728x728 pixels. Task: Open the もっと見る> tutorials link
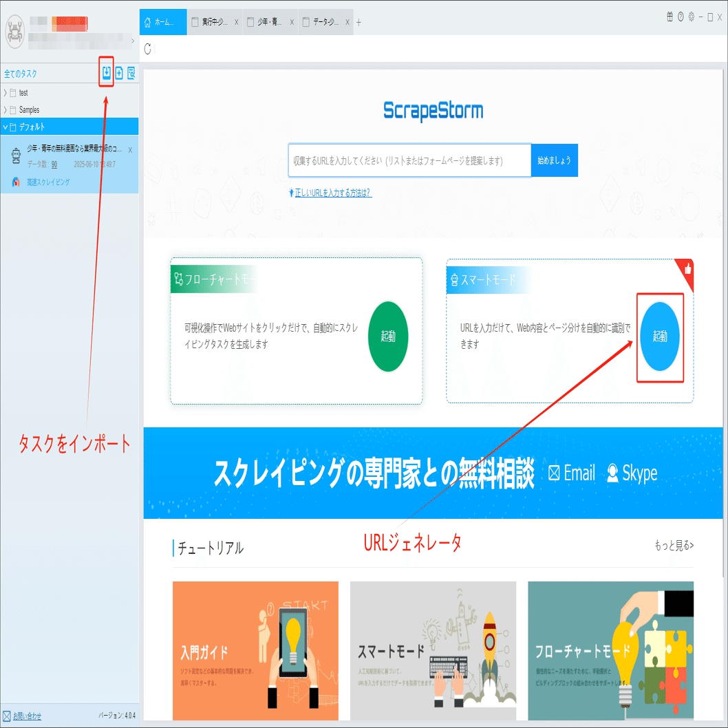(x=674, y=545)
